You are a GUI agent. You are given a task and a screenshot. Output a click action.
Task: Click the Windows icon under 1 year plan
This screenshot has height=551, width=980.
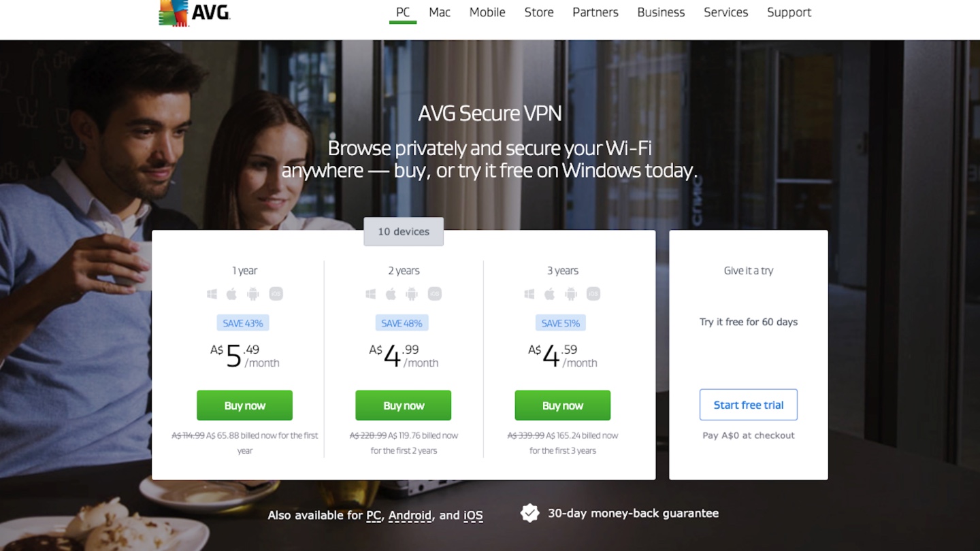(x=212, y=294)
